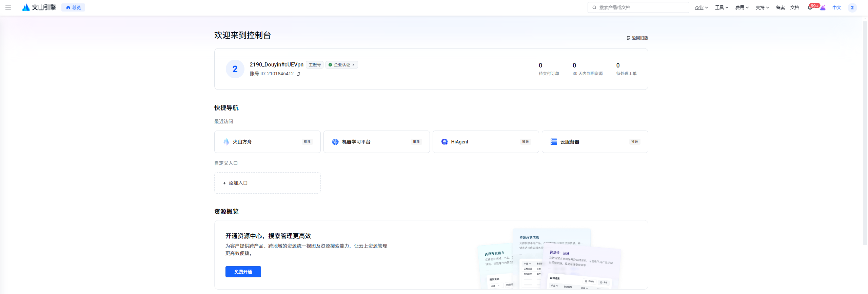This screenshot has width=868, height=294.
Task: Click 返回旧版 to return to old version
Action: click(637, 38)
